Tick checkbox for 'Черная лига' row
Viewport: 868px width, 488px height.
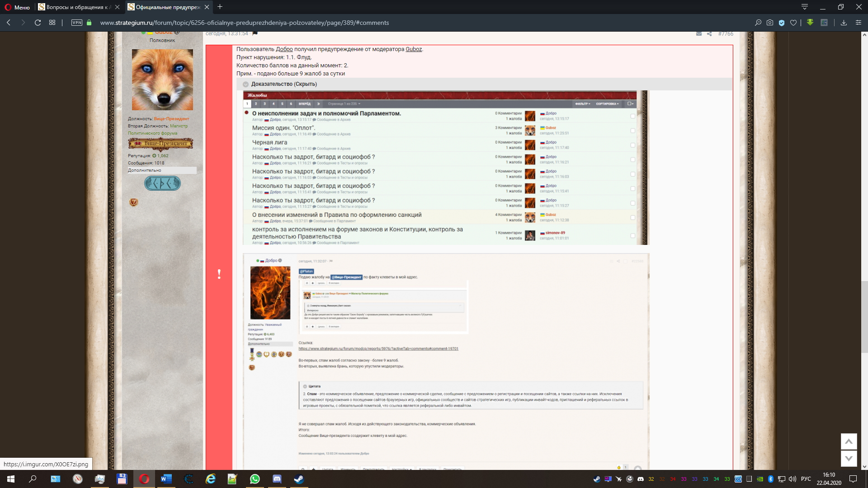pos(633,145)
